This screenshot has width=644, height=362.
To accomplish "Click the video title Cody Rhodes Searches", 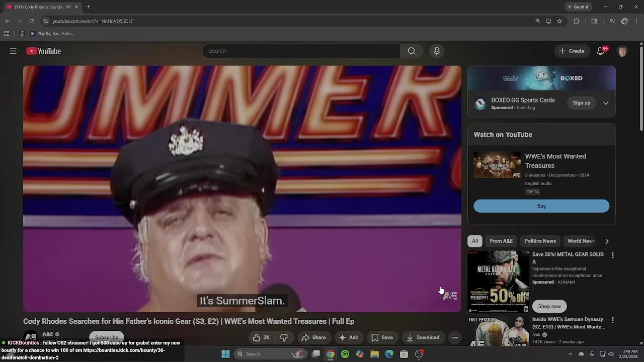I will coord(189,321).
